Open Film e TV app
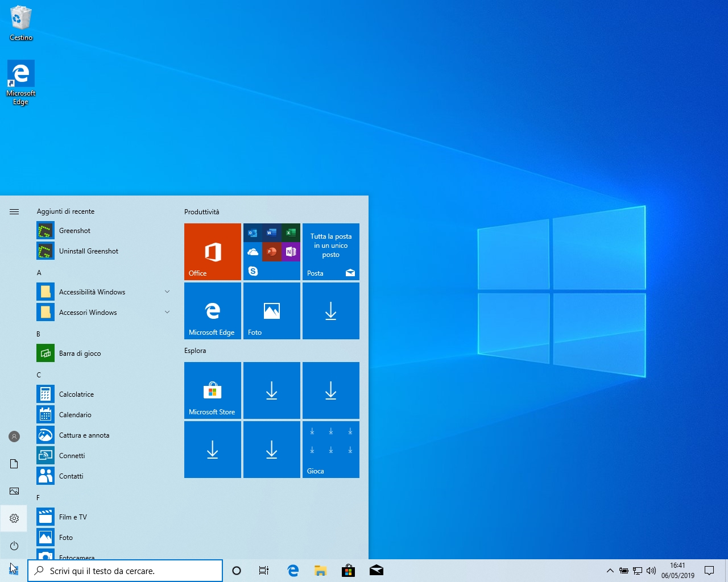This screenshot has width=728, height=582. point(104,517)
